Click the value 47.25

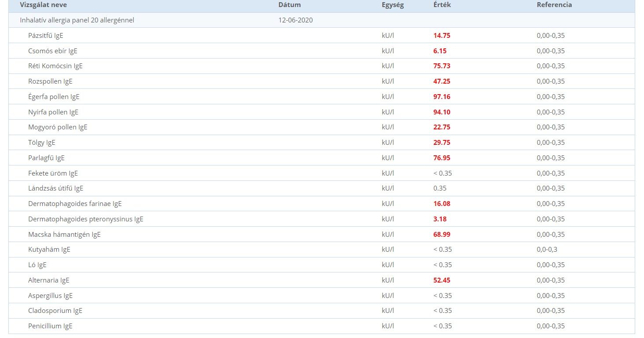pos(442,81)
